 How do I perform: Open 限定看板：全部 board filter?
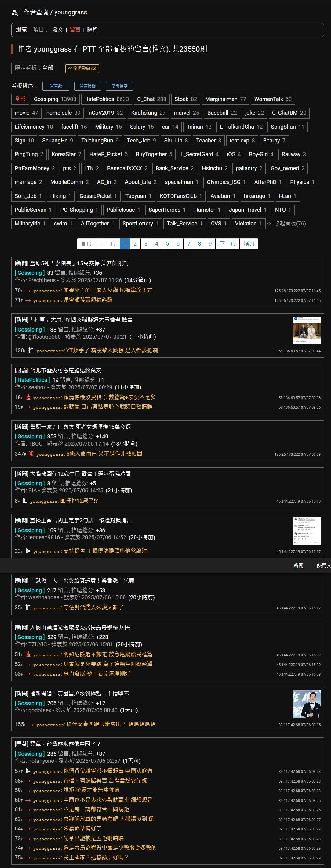(34, 68)
